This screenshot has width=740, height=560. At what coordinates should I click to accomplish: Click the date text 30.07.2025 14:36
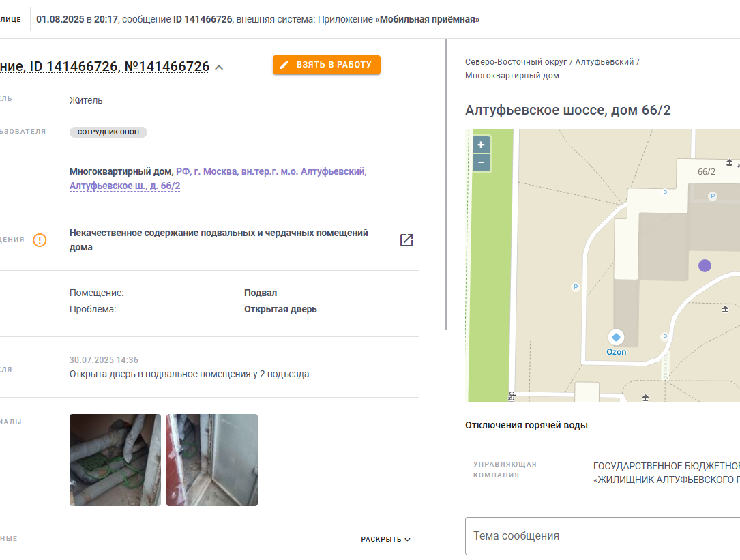[104, 359]
